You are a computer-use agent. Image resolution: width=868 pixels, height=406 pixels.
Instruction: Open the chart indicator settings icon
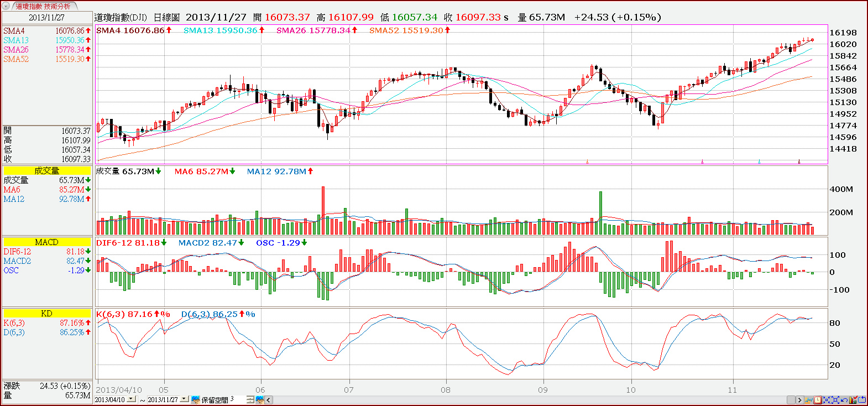pos(809,399)
